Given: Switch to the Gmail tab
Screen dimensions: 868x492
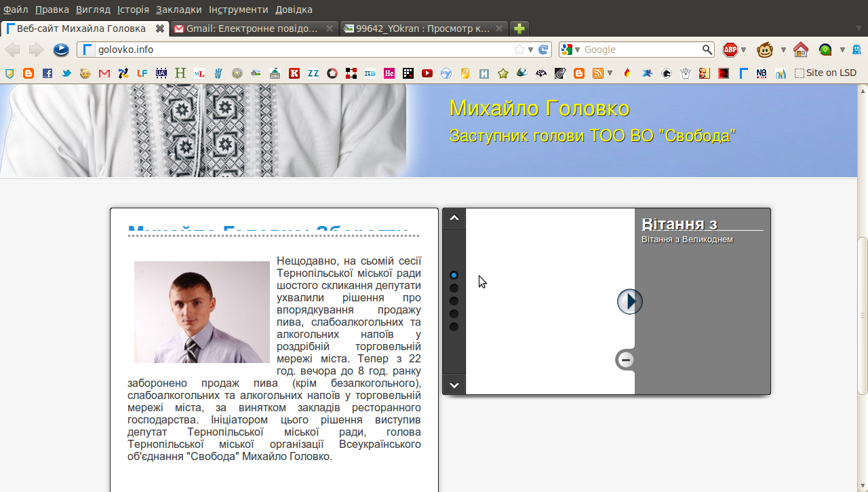Looking at the screenshot, I should point(254,29).
